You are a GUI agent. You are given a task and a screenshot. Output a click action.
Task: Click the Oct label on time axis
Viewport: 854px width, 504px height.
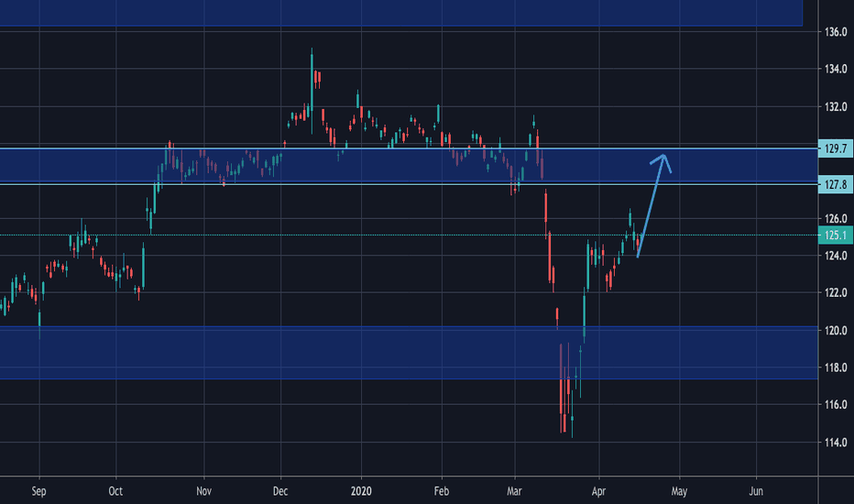115,491
